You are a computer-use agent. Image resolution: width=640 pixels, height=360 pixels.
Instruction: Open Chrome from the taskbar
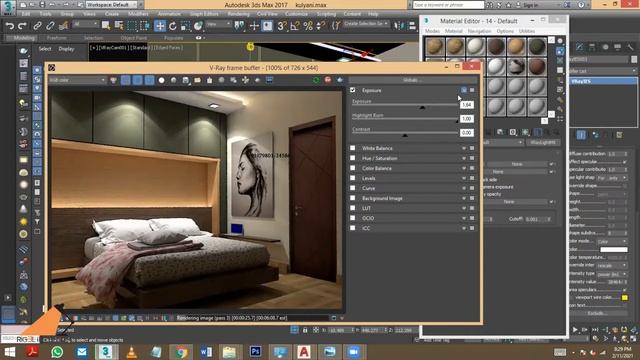181,351
